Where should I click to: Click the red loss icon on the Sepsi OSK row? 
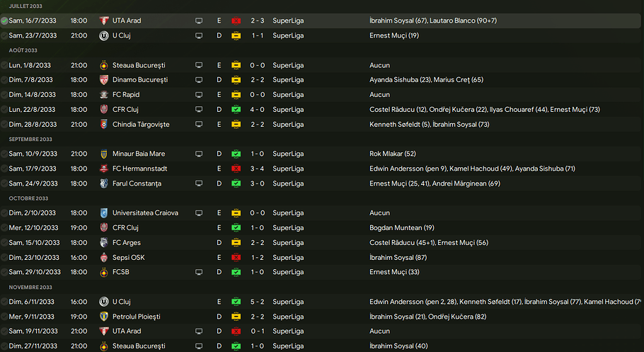click(x=236, y=257)
